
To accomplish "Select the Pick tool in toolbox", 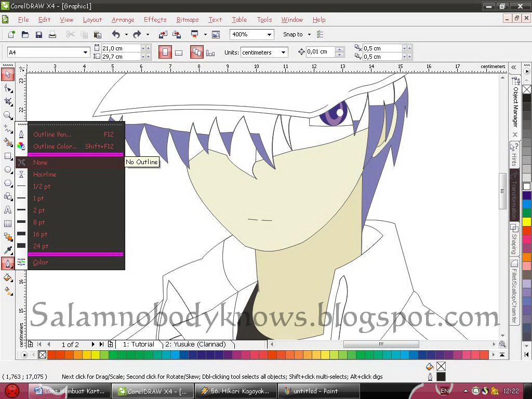I will [x=8, y=74].
